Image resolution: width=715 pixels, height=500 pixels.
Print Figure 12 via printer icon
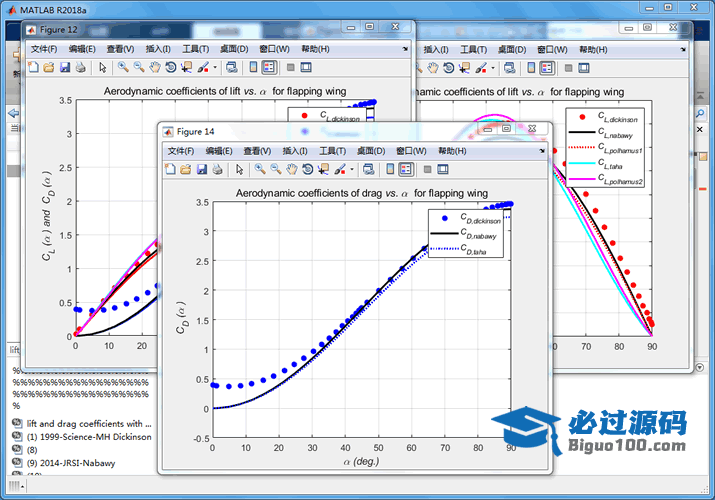(x=81, y=67)
